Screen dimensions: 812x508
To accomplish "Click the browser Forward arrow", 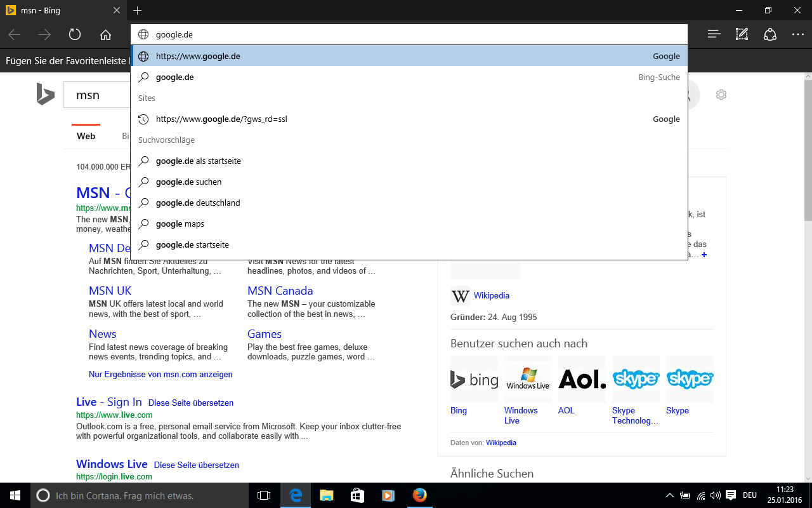I will point(44,34).
